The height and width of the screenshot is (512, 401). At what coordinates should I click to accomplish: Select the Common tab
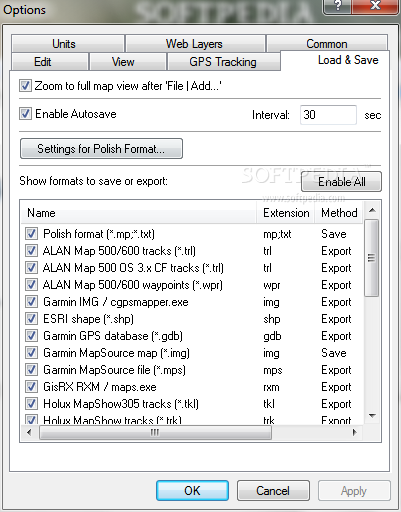click(327, 43)
